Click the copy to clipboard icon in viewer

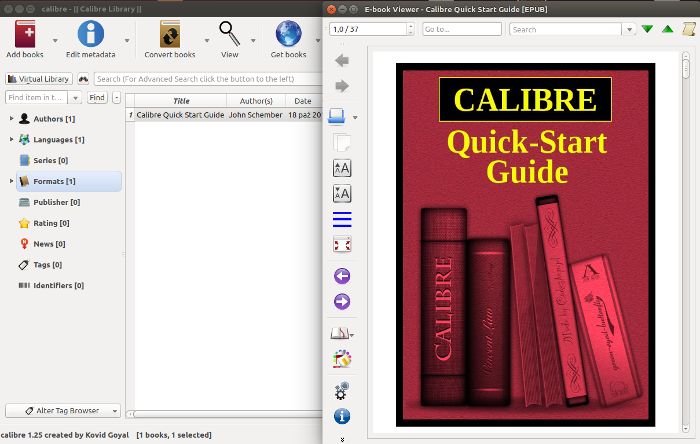[342, 143]
